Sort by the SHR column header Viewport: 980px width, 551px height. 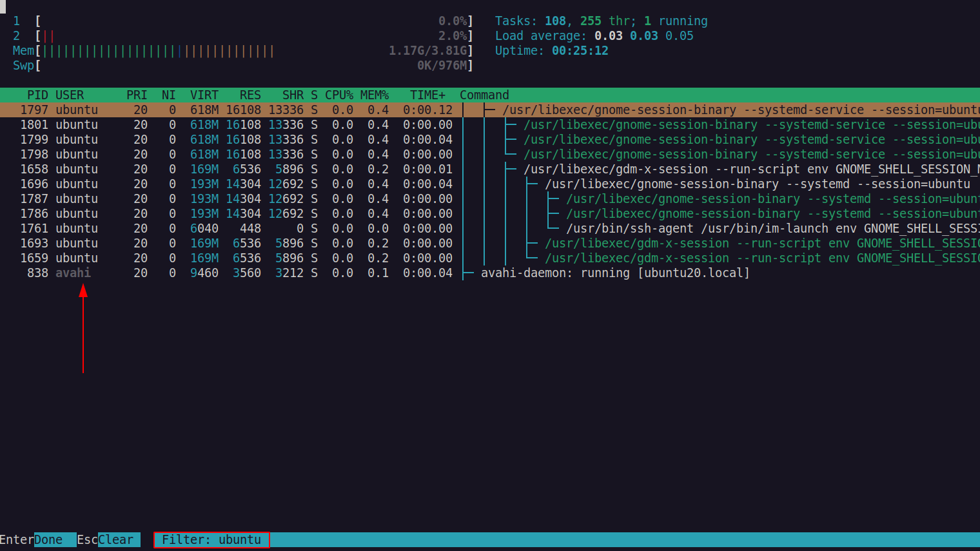293,95
